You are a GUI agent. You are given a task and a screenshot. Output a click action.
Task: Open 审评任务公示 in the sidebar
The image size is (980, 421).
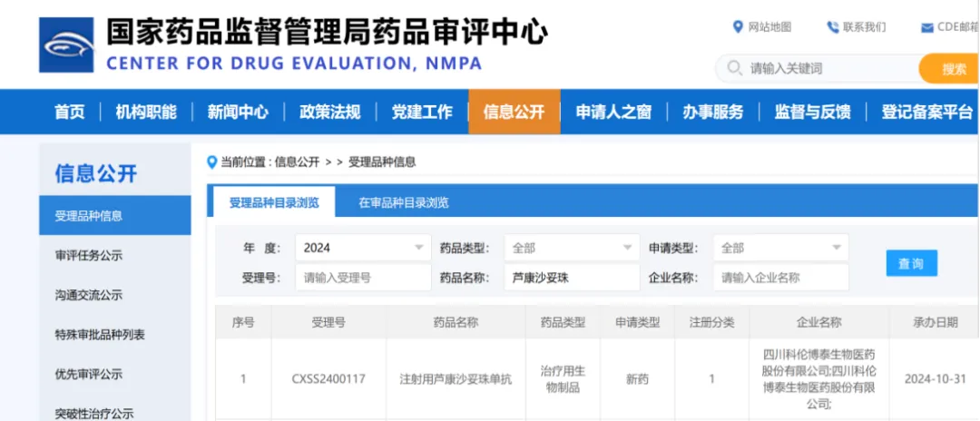[89, 255]
